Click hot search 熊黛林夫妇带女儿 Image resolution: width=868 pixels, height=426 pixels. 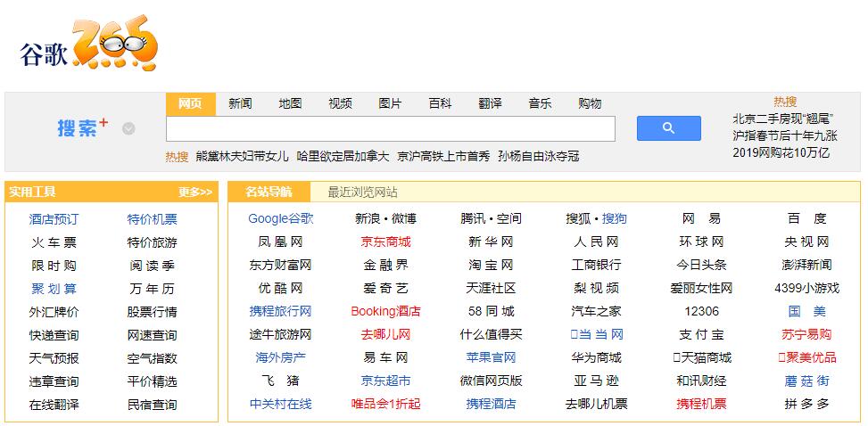243,157
